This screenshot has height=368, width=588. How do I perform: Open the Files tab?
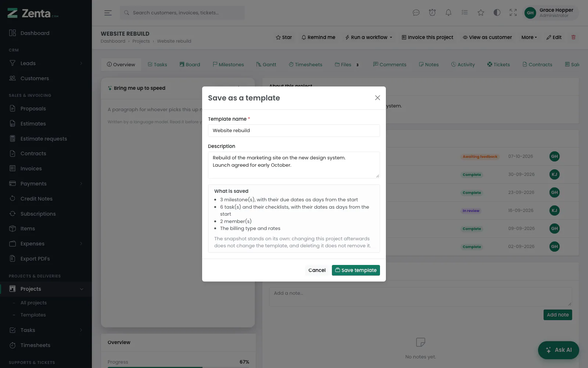[347, 64]
